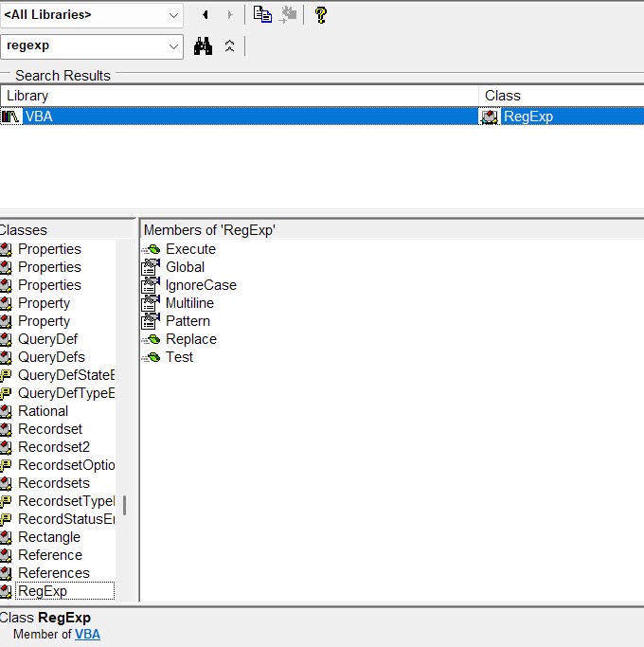Click the View Definition icon
Screen dimensions: 644x647
coord(288,14)
